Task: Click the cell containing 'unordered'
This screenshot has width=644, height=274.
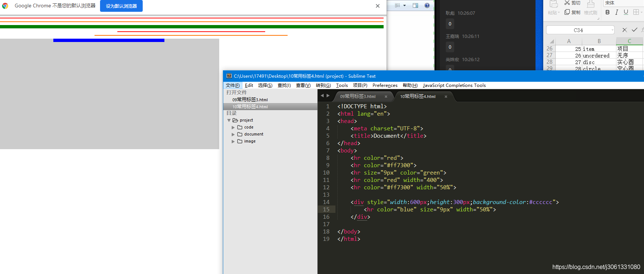Action: pyautogui.click(x=599, y=56)
